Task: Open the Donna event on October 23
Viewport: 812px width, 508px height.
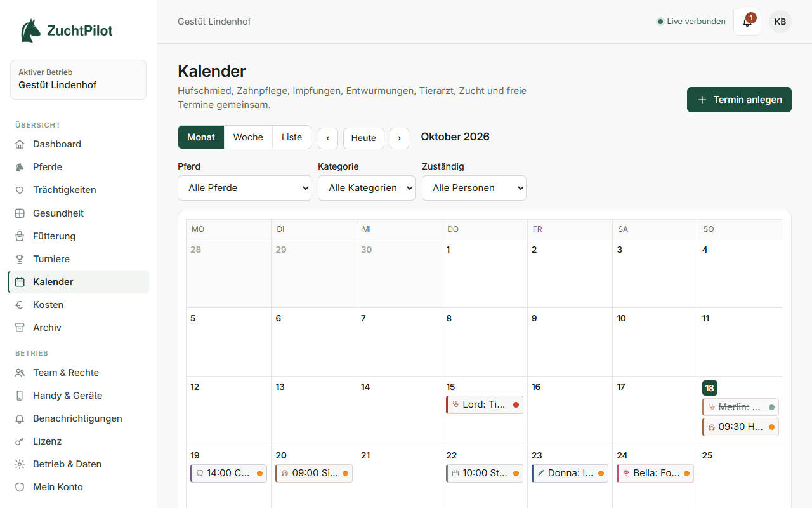Action: tap(570, 473)
